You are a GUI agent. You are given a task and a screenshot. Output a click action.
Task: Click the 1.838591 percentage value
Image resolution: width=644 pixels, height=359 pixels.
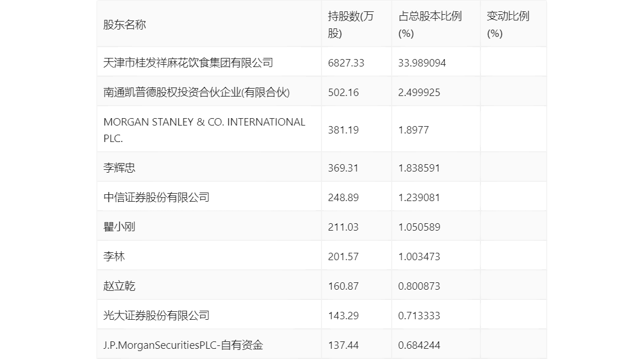tap(419, 168)
